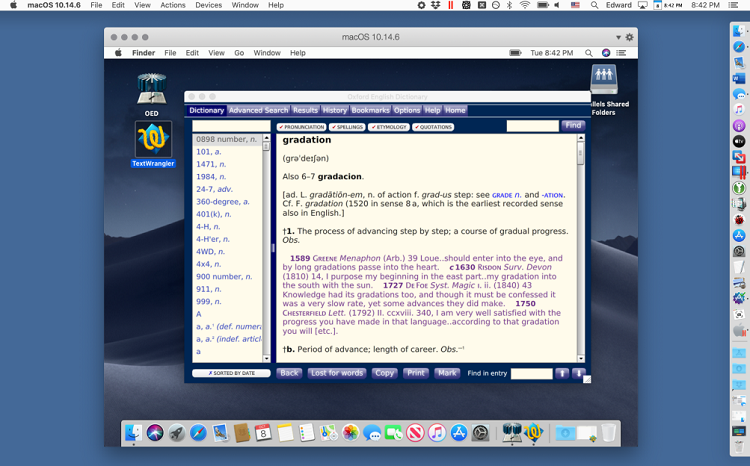Open Parallels Shared Folders icon

[x=603, y=80]
